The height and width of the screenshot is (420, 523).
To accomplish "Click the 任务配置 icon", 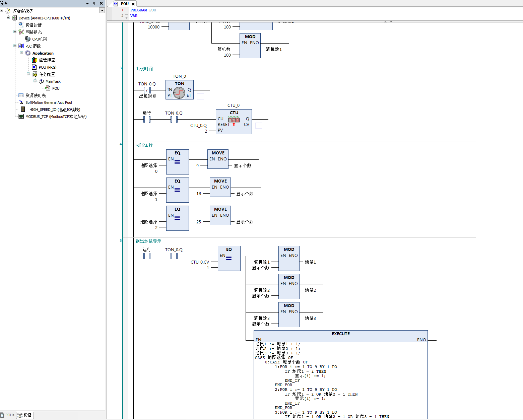I will pos(35,74).
